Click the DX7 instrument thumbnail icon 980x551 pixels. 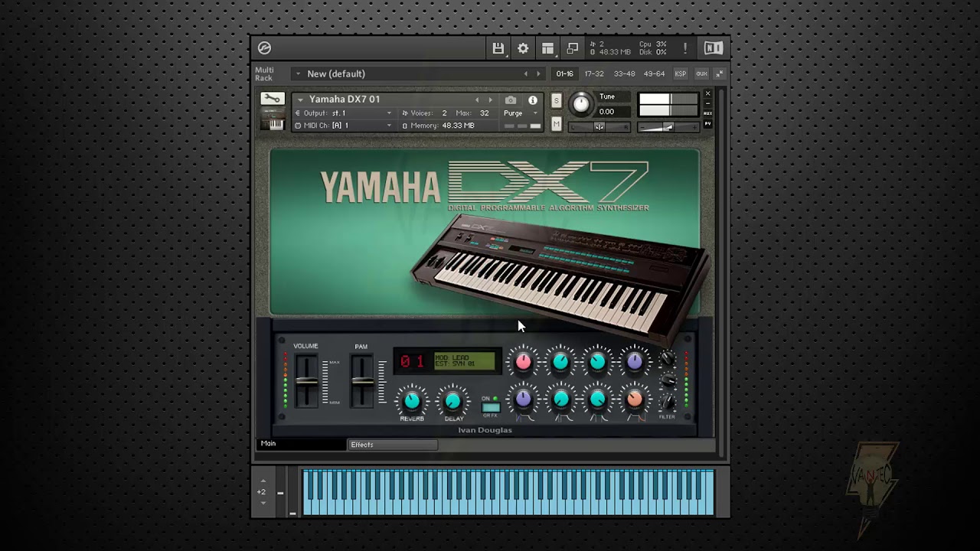click(x=273, y=119)
